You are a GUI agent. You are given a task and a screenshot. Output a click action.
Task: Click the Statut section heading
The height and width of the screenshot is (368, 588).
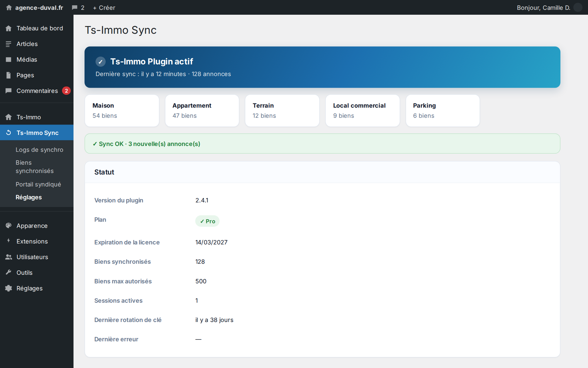[104, 172]
